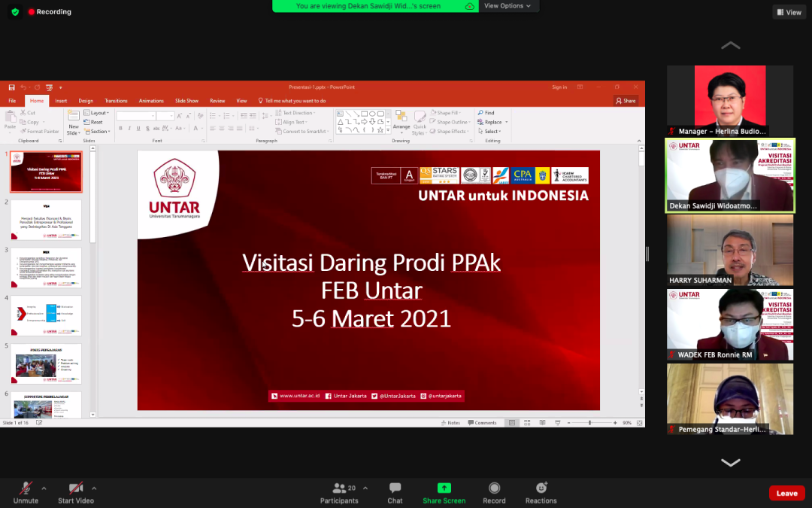
Task: Select the Oval shape in the shapes gallery
Action: [x=372, y=114]
